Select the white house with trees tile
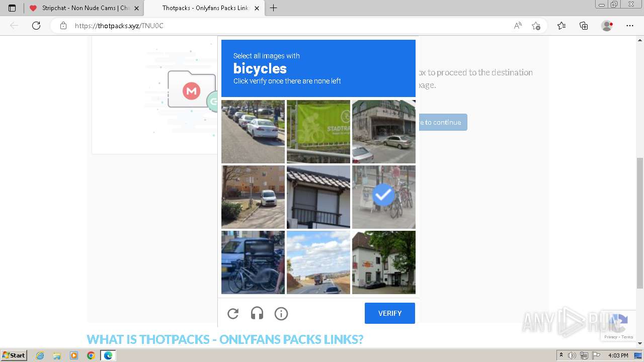This screenshot has width=644, height=362. [x=384, y=262]
